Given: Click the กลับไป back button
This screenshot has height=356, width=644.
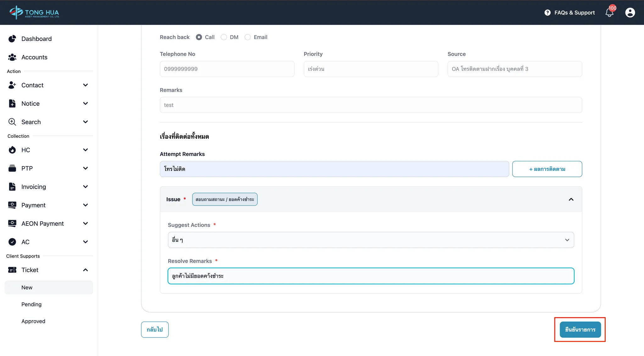Looking at the screenshot, I should (155, 330).
